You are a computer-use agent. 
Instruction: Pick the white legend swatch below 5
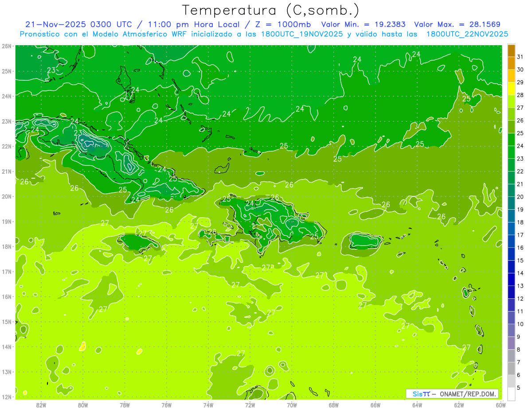[511, 394]
